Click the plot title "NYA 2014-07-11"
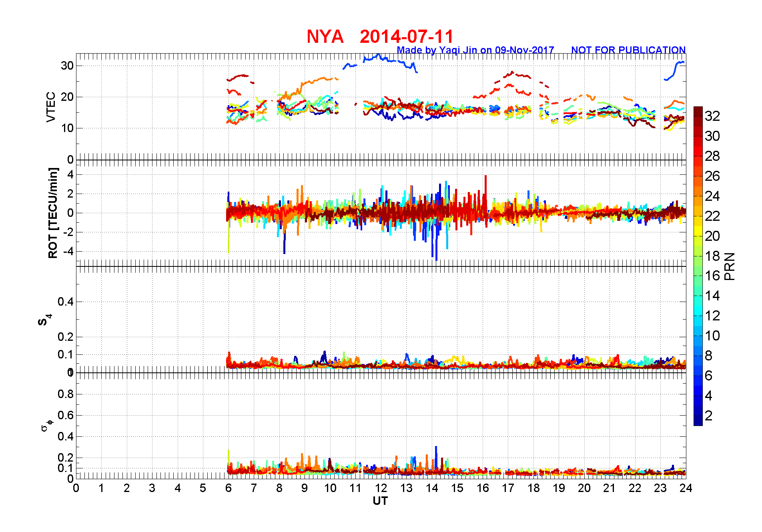Screen dimensions: 762x532 pyautogui.click(x=380, y=37)
